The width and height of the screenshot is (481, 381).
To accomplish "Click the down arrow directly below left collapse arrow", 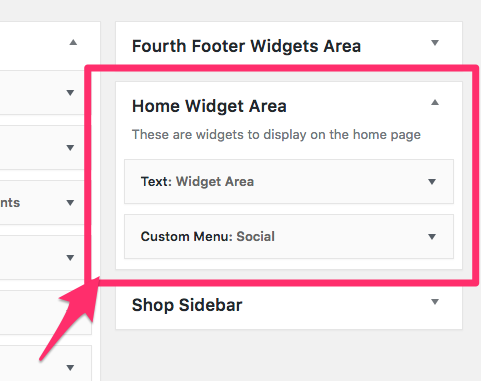I will tap(70, 93).
